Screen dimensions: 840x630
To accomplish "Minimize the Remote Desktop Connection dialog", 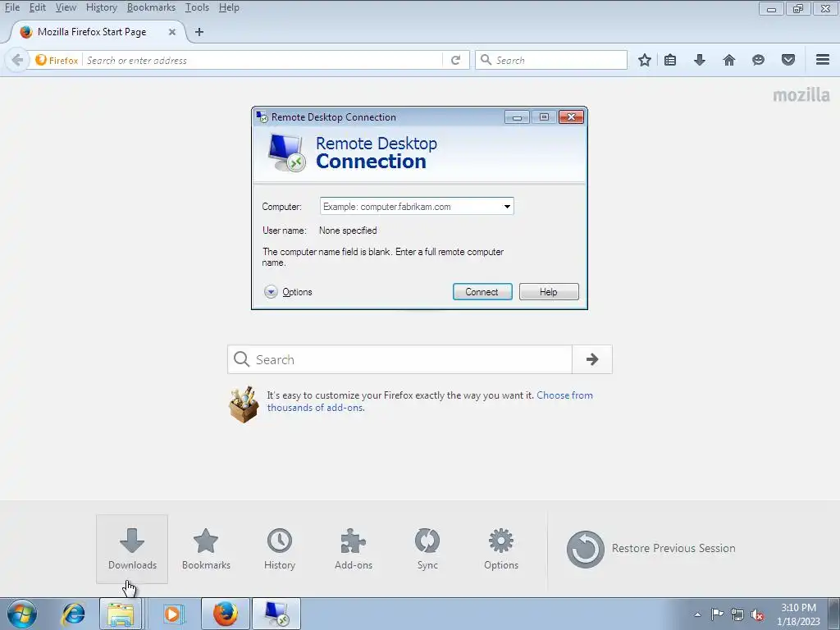I will (517, 116).
